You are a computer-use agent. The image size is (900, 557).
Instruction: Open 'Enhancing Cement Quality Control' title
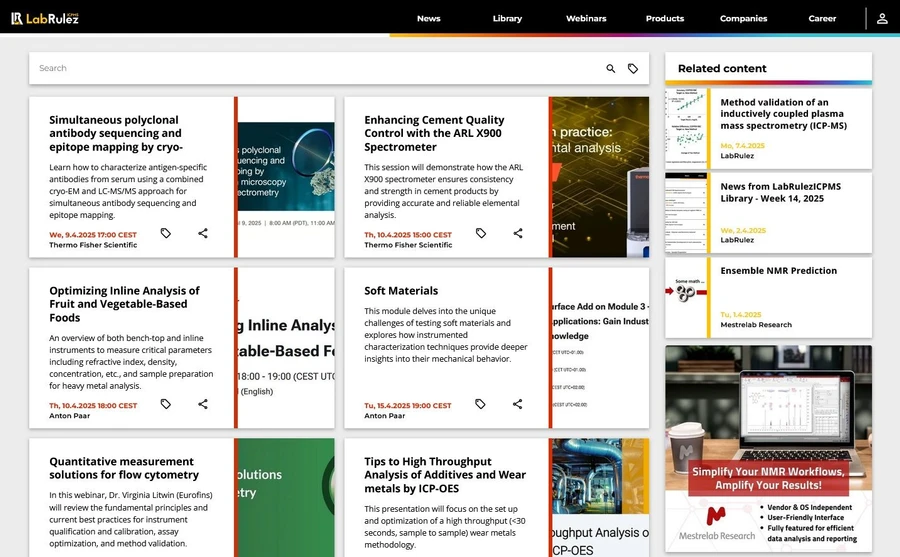click(434, 133)
